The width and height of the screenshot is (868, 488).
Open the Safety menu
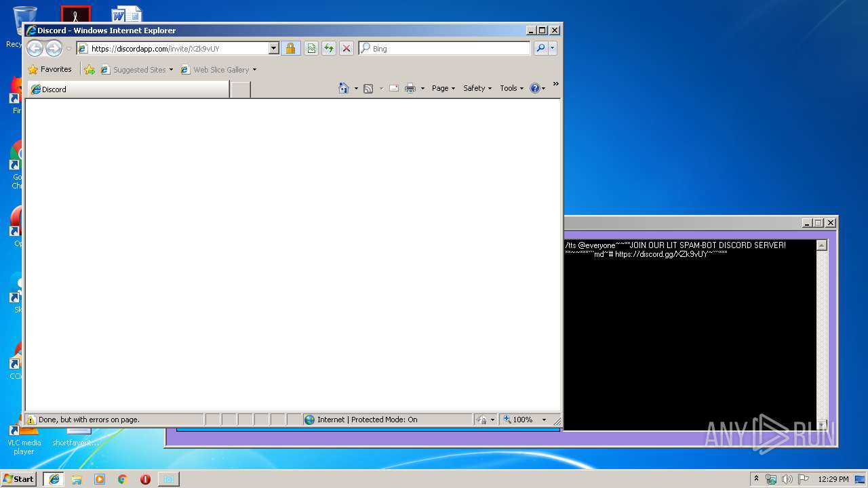(x=477, y=88)
